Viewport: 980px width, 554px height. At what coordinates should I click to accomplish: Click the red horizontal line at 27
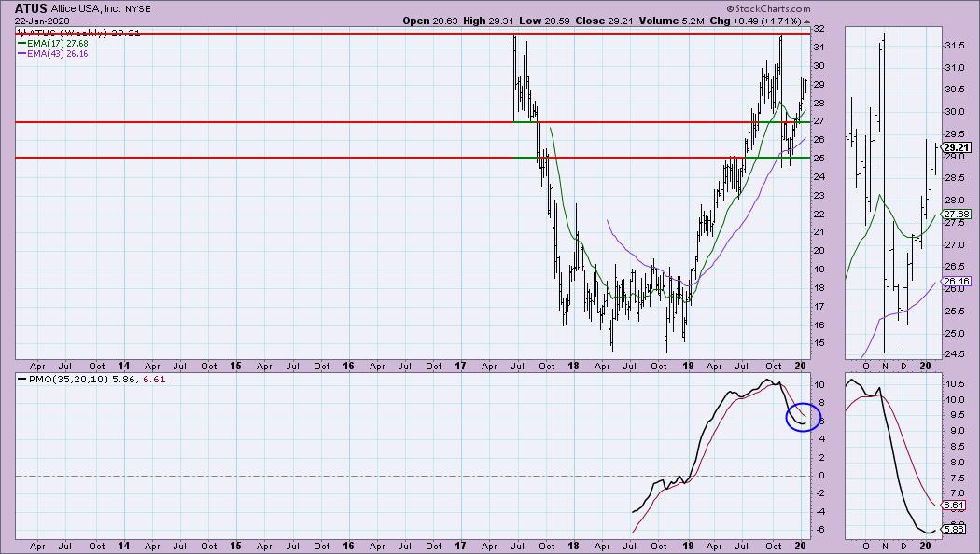tap(413, 122)
